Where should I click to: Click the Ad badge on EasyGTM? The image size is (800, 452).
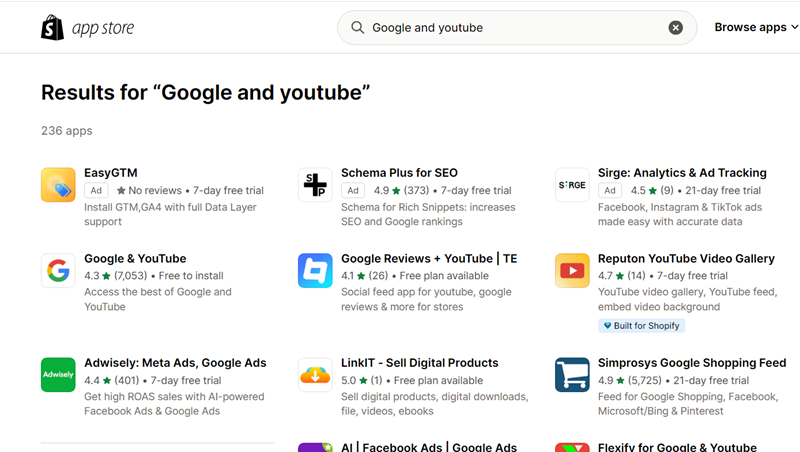96,190
